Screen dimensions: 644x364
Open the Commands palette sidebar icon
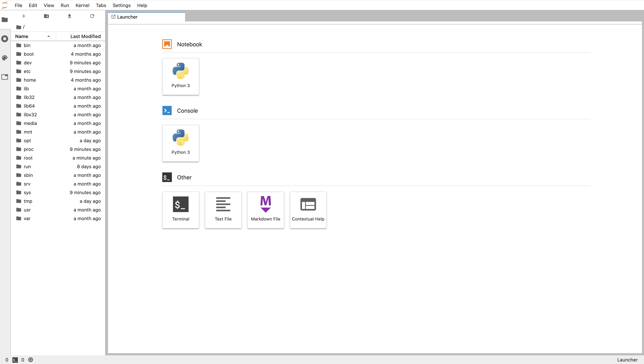tap(5, 58)
